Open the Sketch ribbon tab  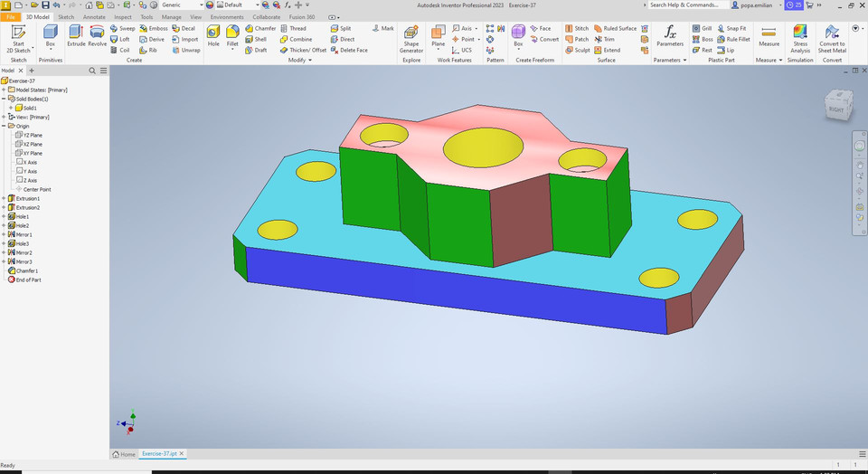tap(66, 16)
